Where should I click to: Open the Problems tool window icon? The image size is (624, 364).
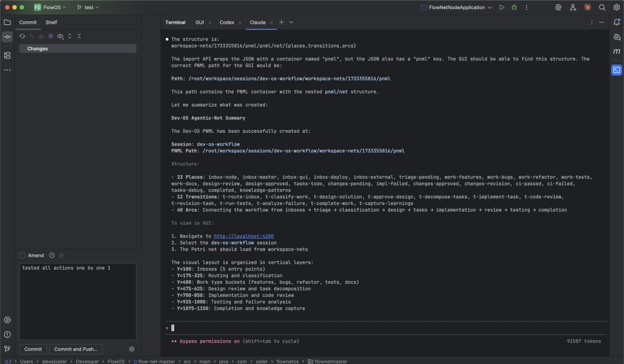pyautogui.click(x=7, y=334)
